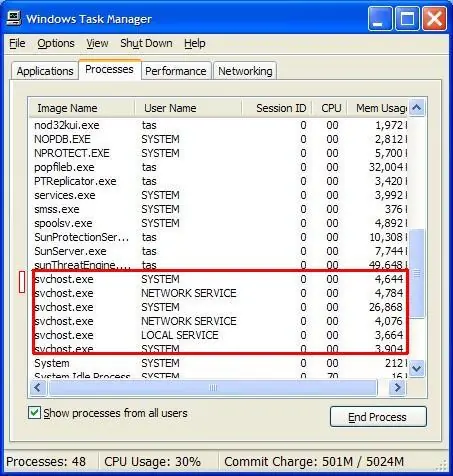Select the NPROTECT.EXE process
This screenshot has width=453, height=476.
click(218, 153)
